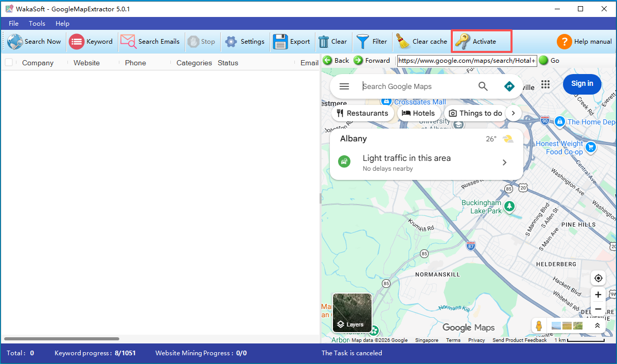Open the Privacy link

[477, 340]
